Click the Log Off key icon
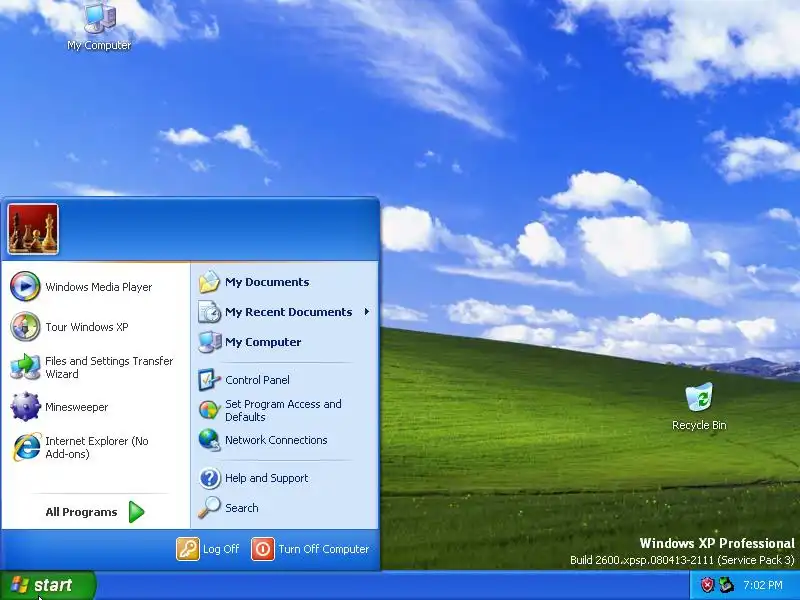 (188, 549)
